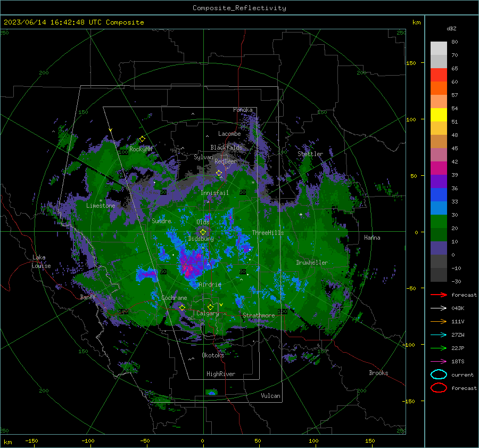479x448 pixels.
Task: Click the RockyMH label
Action: tap(141, 149)
